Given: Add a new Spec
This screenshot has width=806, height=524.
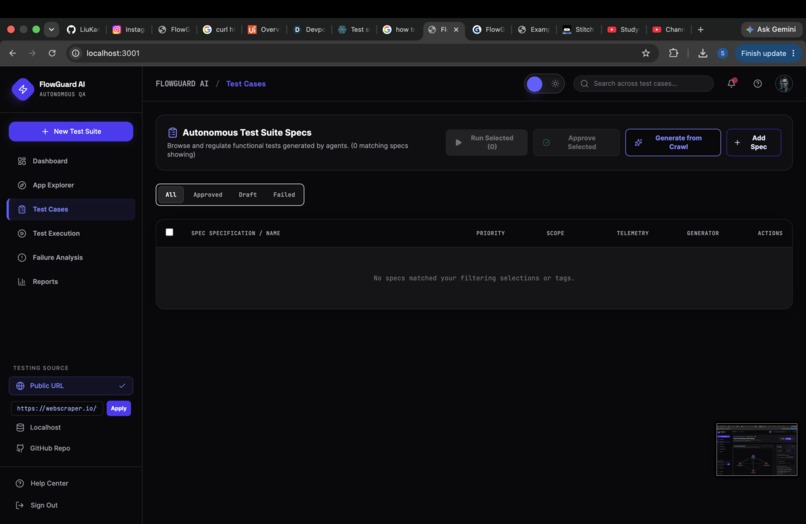Looking at the screenshot, I should pos(754,142).
